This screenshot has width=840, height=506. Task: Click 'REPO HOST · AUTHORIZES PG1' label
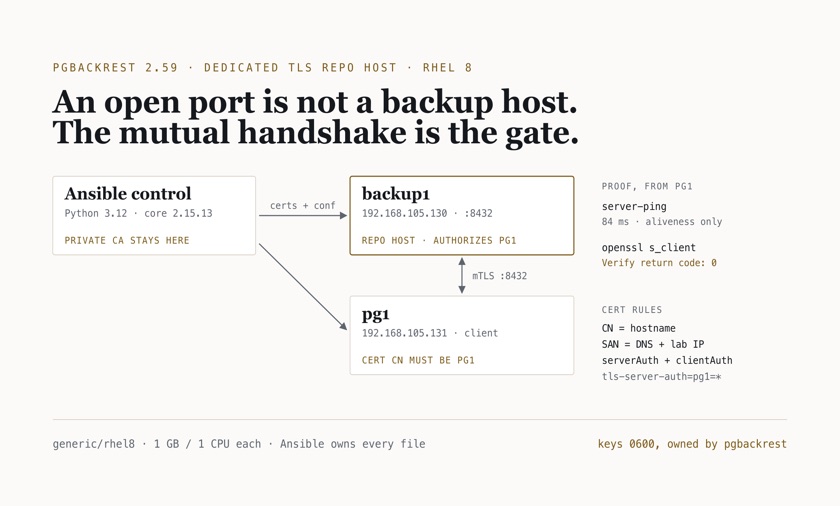click(439, 240)
